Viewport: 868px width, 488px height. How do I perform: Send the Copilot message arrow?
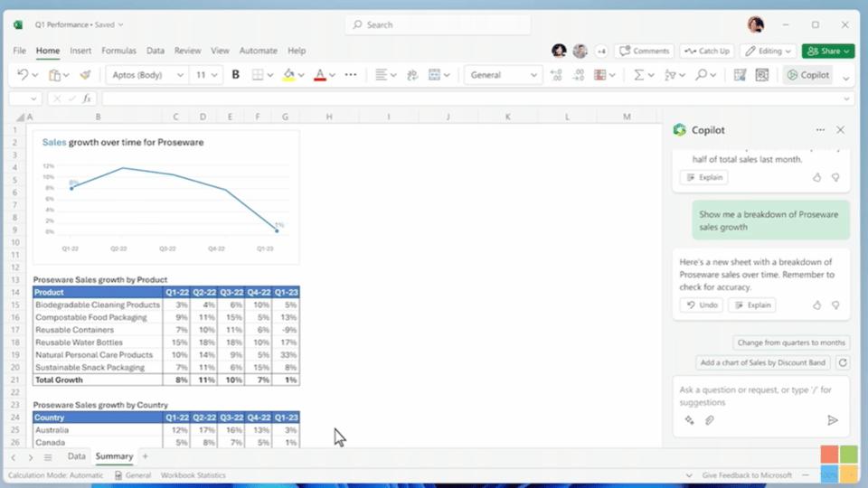click(833, 420)
